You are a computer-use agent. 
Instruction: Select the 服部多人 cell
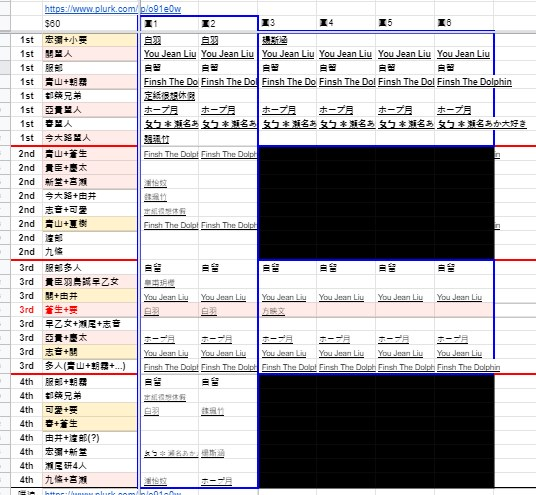click(x=90, y=268)
